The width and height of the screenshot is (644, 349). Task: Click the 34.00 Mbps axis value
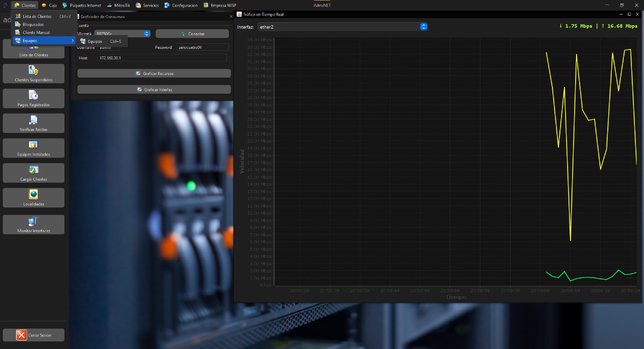click(260, 40)
